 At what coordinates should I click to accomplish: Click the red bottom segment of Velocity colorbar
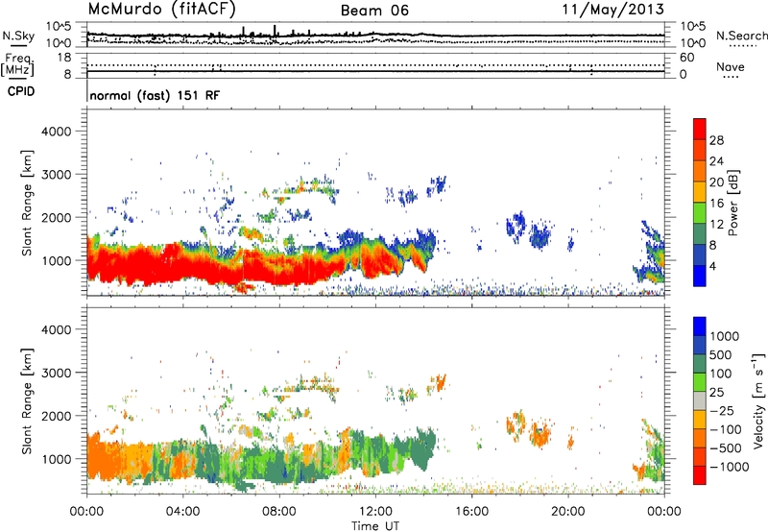coord(700,475)
